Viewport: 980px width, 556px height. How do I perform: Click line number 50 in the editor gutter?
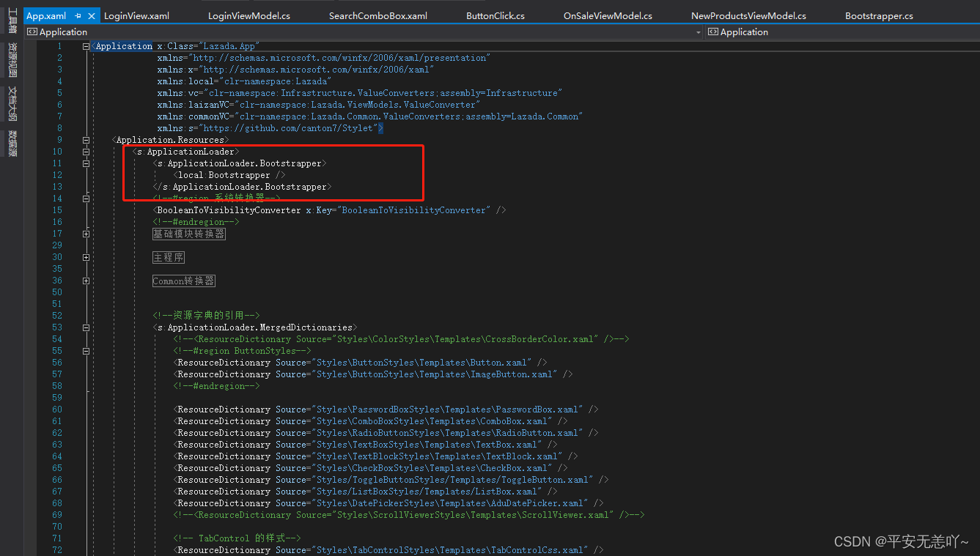(x=57, y=292)
